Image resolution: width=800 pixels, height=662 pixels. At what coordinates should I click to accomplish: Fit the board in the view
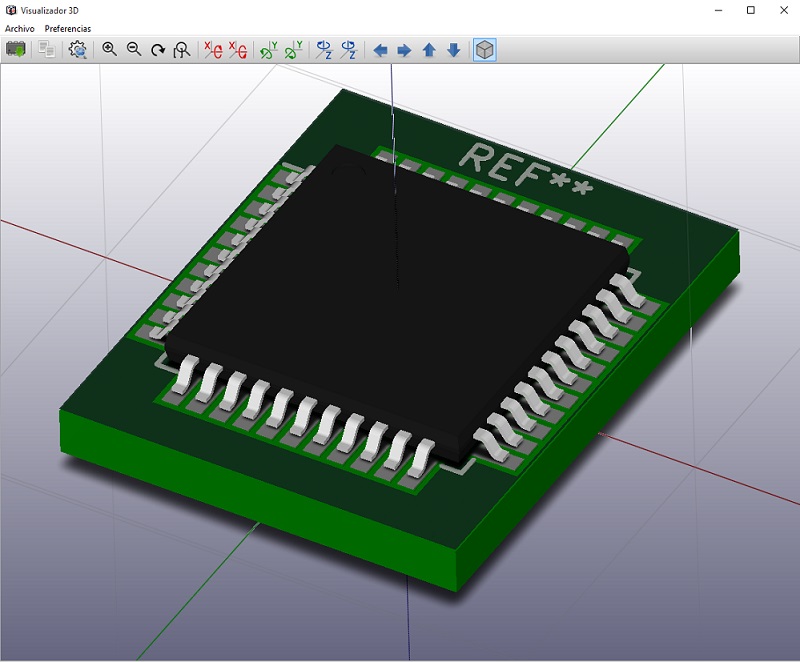click(x=182, y=50)
